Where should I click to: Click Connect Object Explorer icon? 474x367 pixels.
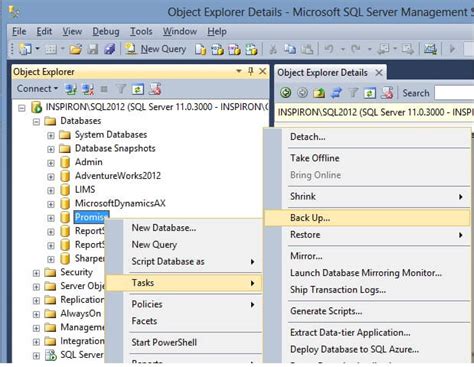point(71,89)
